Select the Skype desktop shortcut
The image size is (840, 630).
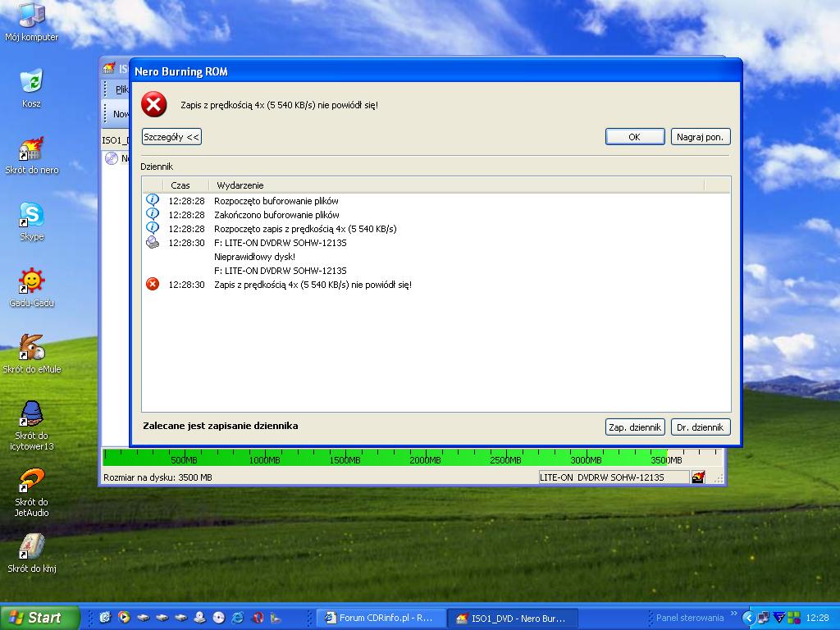[x=32, y=221]
